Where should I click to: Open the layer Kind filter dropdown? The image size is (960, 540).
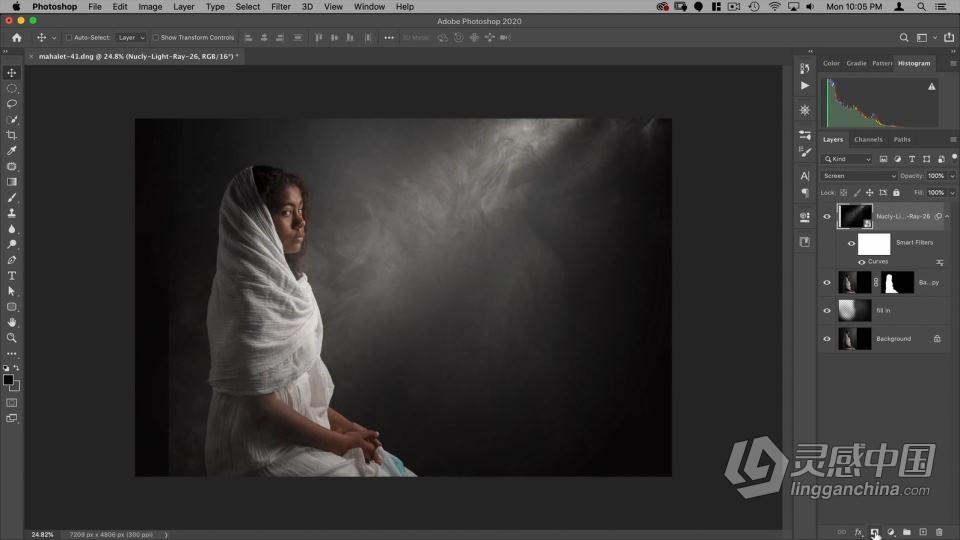(847, 159)
